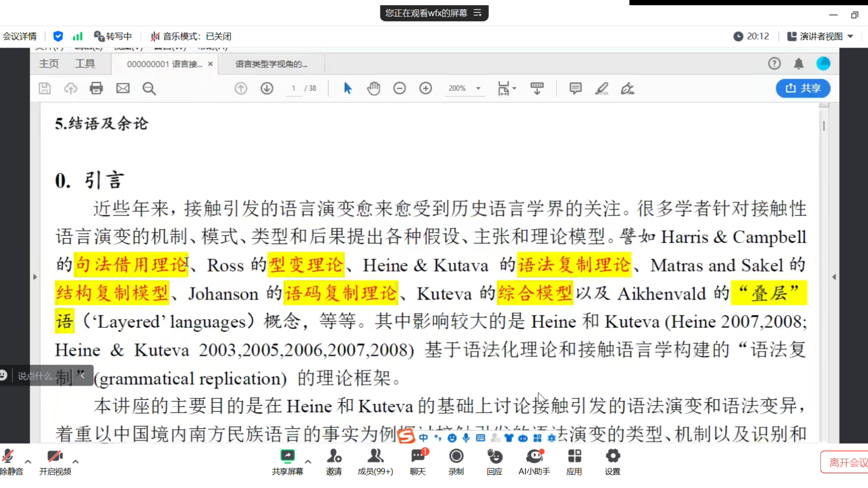Expand the left navigation pane arrow
Viewport: 868px width, 488px height.
click(35, 277)
